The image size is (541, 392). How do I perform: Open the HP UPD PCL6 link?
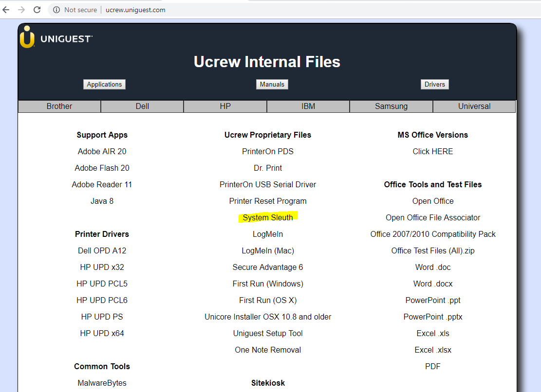pos(102,301)
